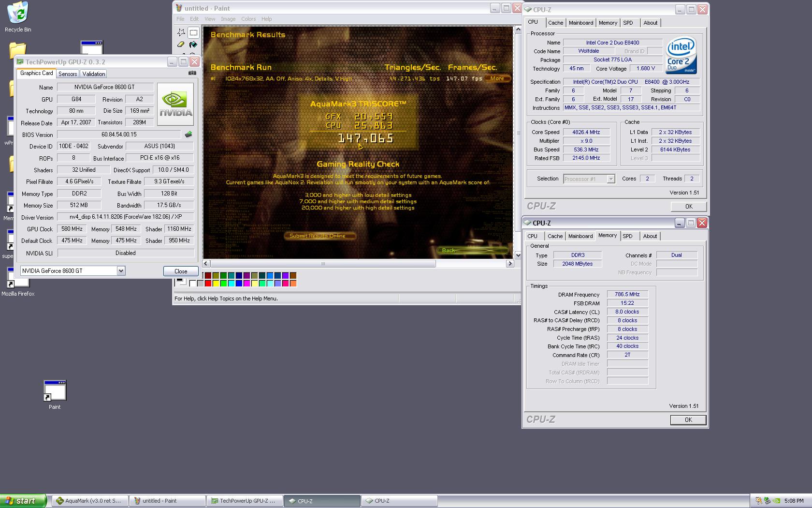Viewport: 812px width, 508px height.
Task: Click the More button beside 147.07 fps
Action: point(497,78)
